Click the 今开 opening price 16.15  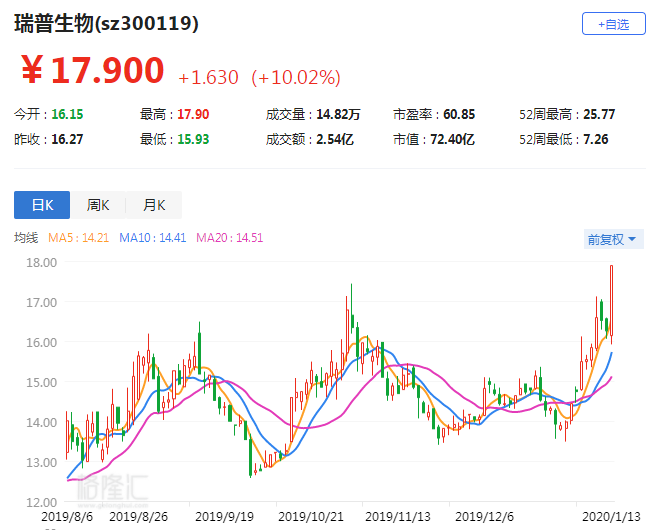coord(67,114)
